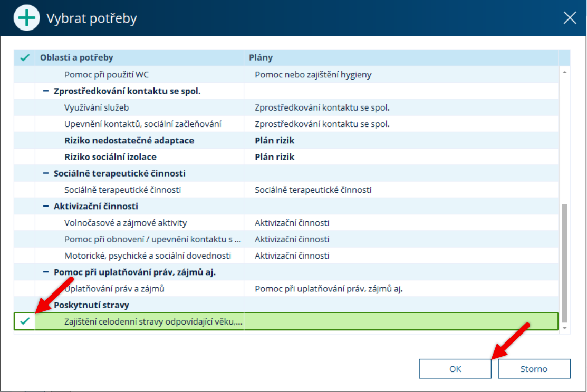Cancel with the Storno button

[534, 369]
